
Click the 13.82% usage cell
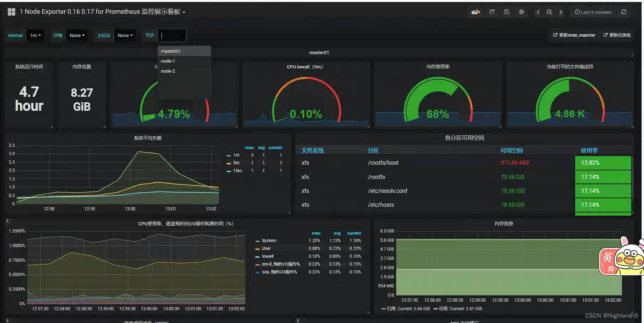603,163
